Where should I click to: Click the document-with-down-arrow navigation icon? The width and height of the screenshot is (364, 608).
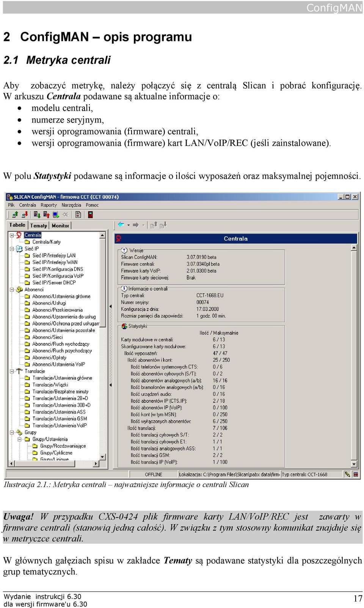pos(163,225)
